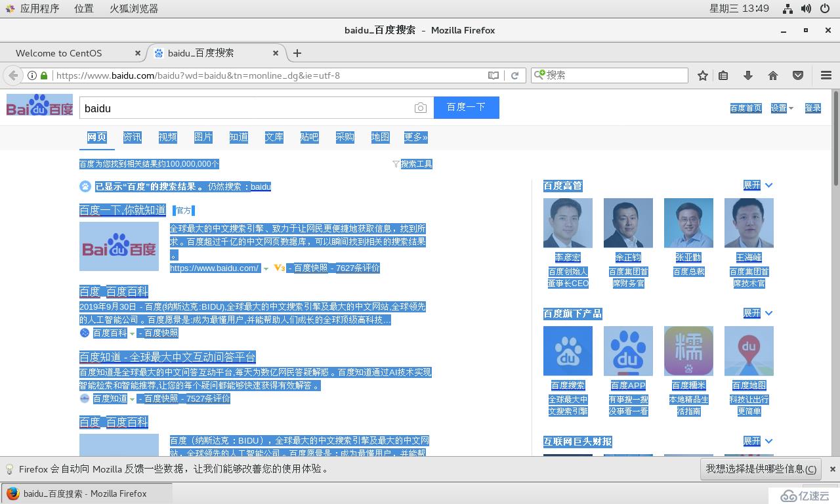Expand the 百度高管 section with 展开
This screenshot has width=840, height=504.
pyautogui.click(x=758, y=186)
